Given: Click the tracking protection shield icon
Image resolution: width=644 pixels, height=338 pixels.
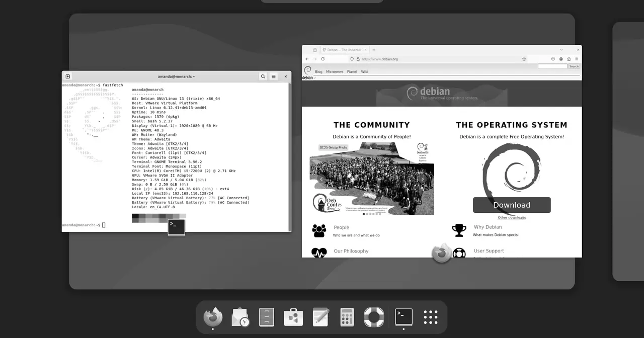Looking at the screenshot, I should point(352,59).
